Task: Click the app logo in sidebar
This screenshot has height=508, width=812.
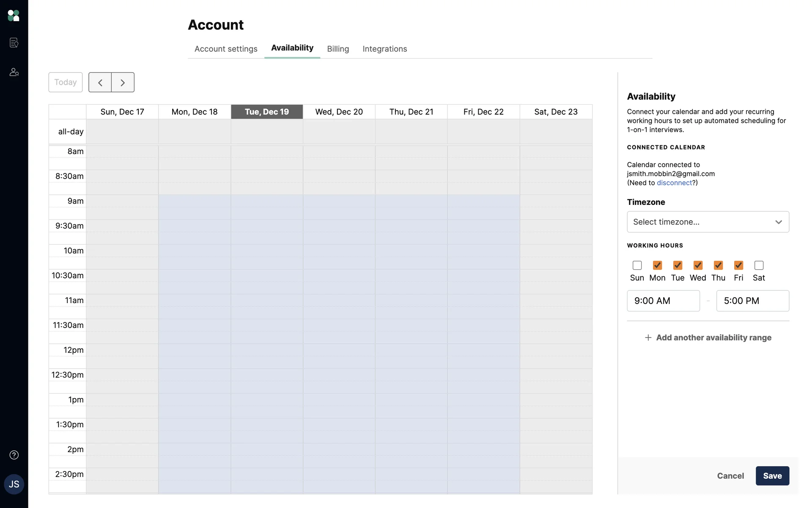Action: coord(14,16)
